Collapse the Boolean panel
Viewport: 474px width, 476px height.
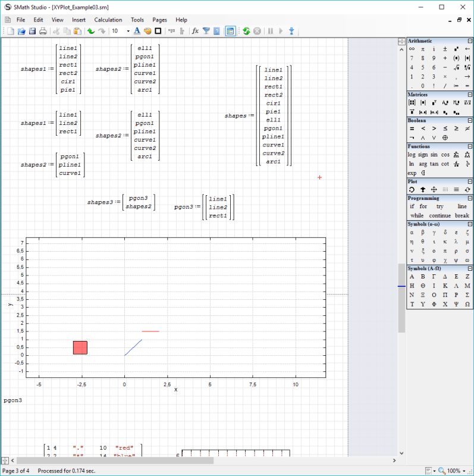coord(470,121)
